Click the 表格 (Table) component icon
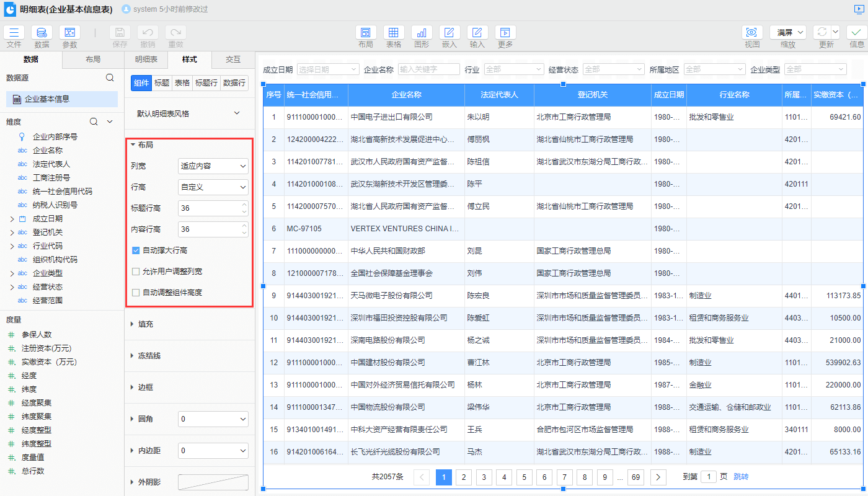 [394, 33]
